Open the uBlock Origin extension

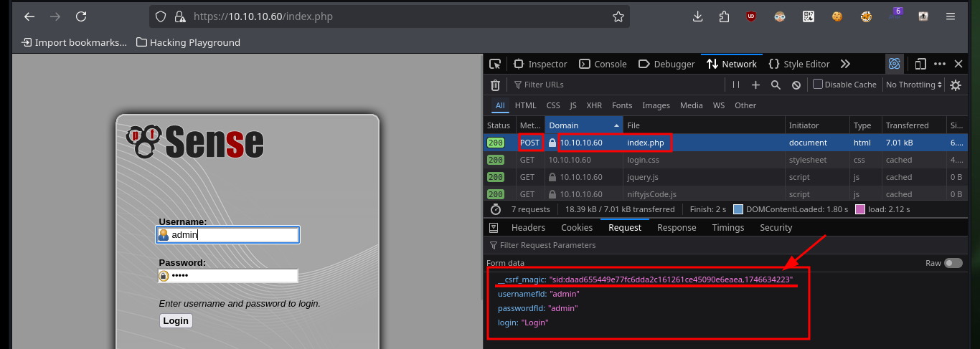[751, 16]
